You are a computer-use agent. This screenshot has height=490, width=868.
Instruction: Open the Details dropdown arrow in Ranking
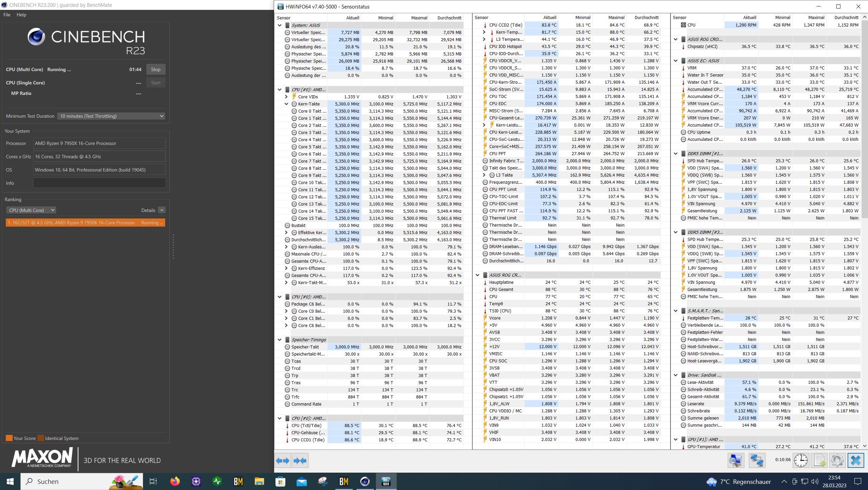point(162,210)
